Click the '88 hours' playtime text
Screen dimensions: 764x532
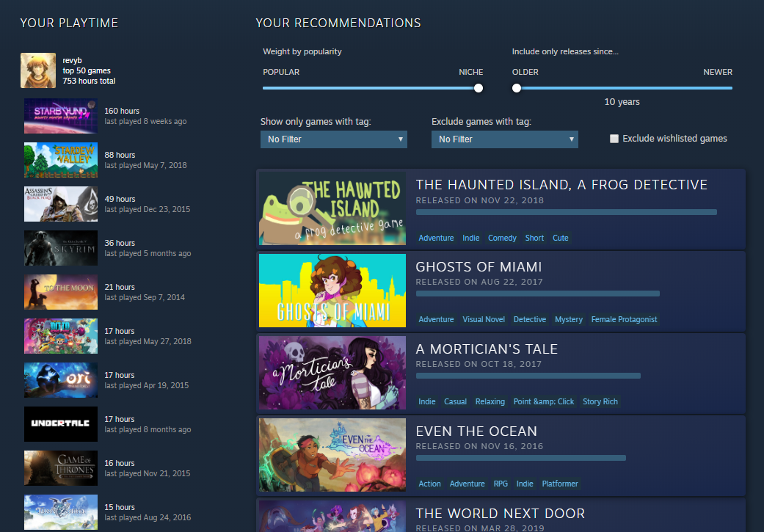coord(120,155)
